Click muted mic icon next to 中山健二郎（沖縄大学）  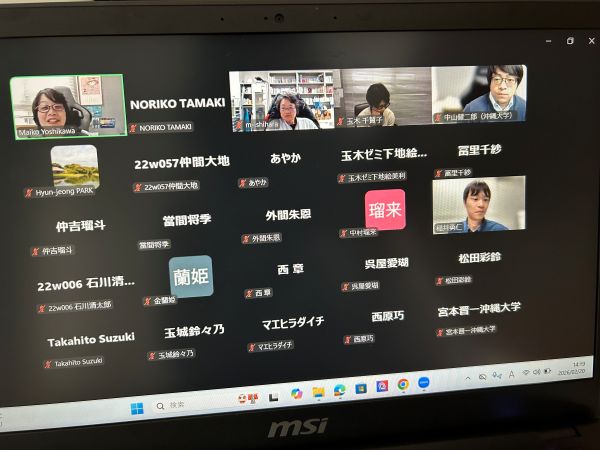pyautogui.click(x=438, y=117)
